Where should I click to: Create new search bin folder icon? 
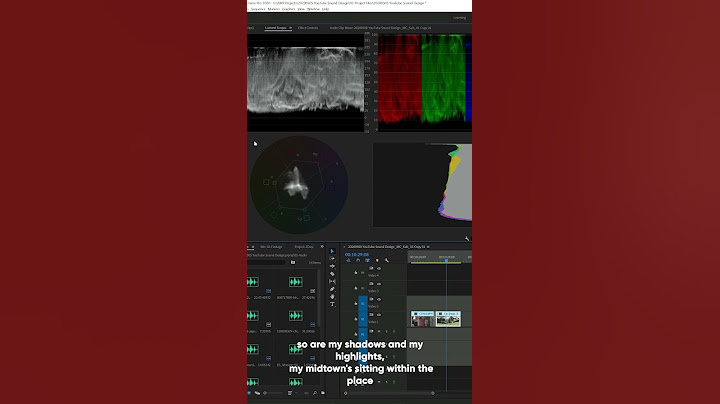point(293,263)
